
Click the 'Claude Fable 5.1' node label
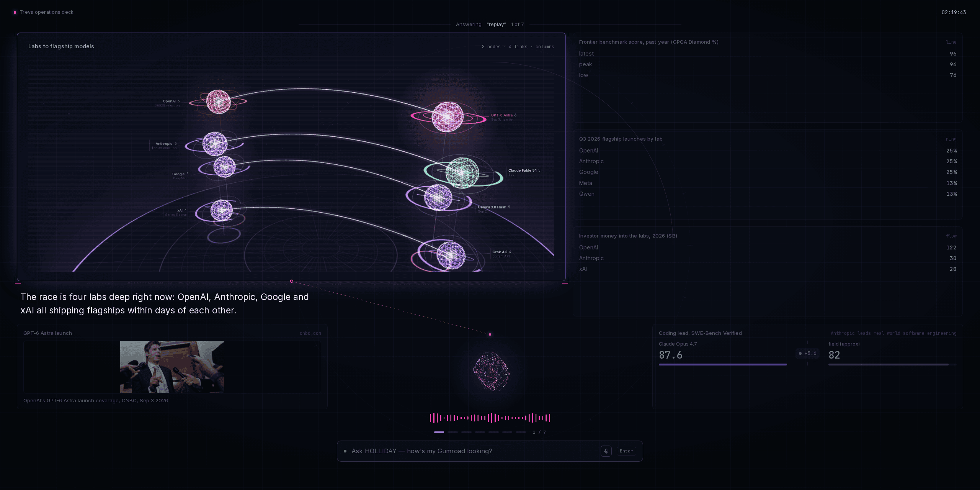523,170
